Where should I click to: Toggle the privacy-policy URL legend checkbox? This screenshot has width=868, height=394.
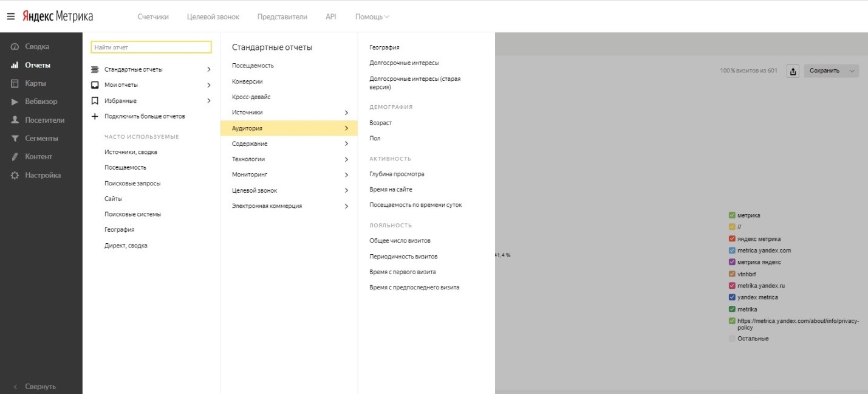(x=732, y=321)
